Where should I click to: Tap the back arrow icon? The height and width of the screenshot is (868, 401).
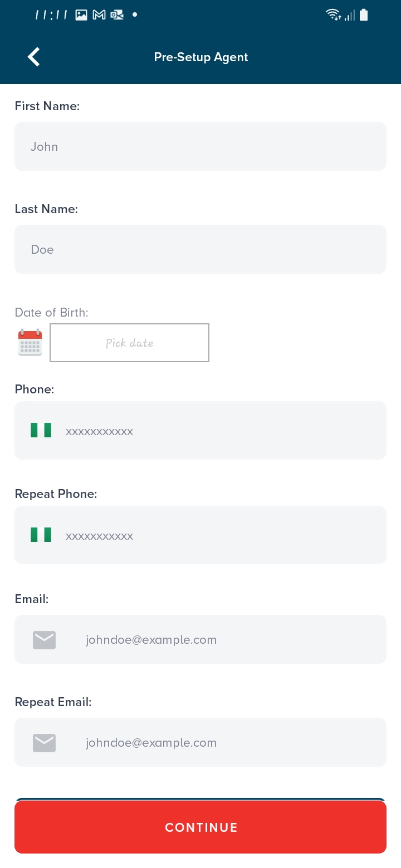tap(34, 57)
